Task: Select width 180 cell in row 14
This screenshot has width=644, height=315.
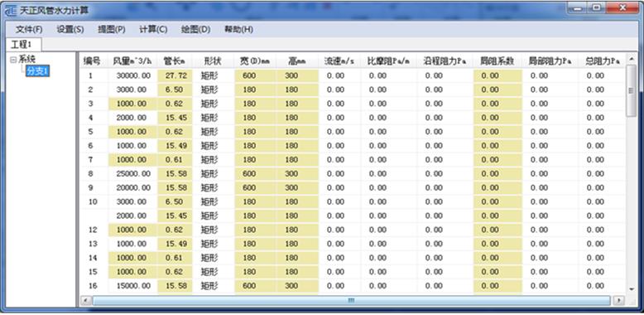Action: [x=255, y=258]
